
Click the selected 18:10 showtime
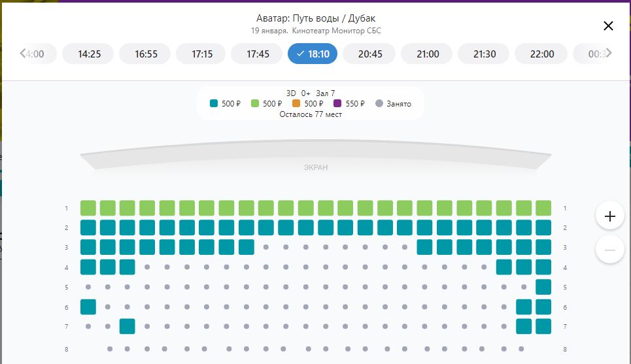click(313, 54)
